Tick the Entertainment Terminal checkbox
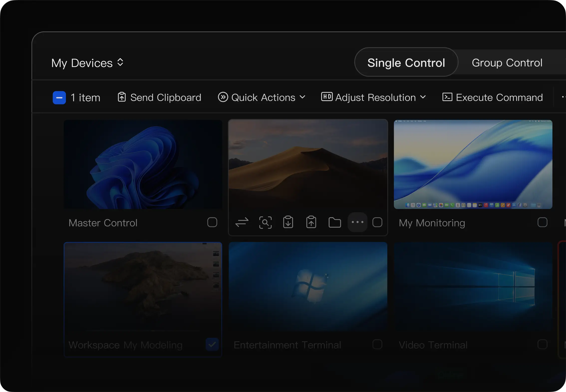This screenshot has height=392, width=566. 377,344
